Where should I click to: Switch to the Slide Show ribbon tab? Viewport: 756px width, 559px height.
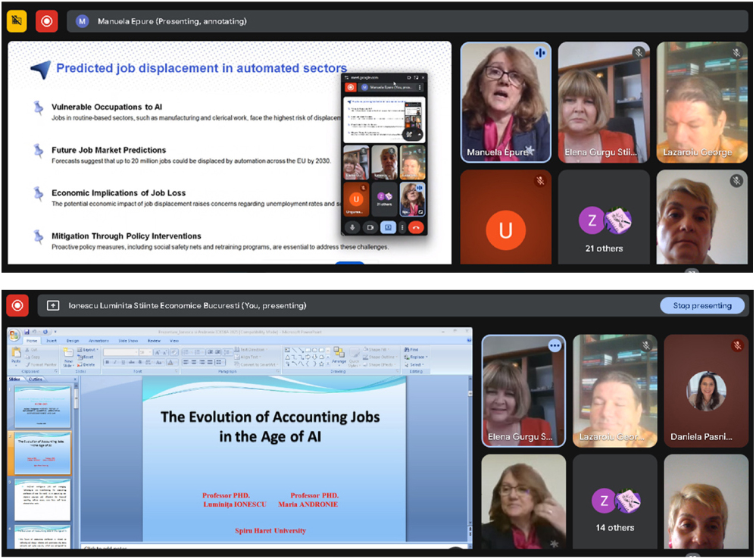tap(128, 341)
